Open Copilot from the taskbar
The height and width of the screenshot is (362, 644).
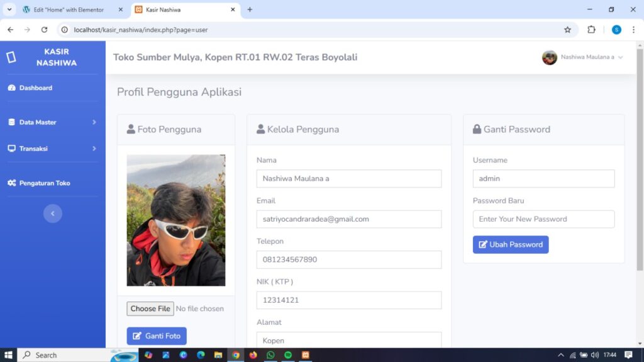click(148, 355)
